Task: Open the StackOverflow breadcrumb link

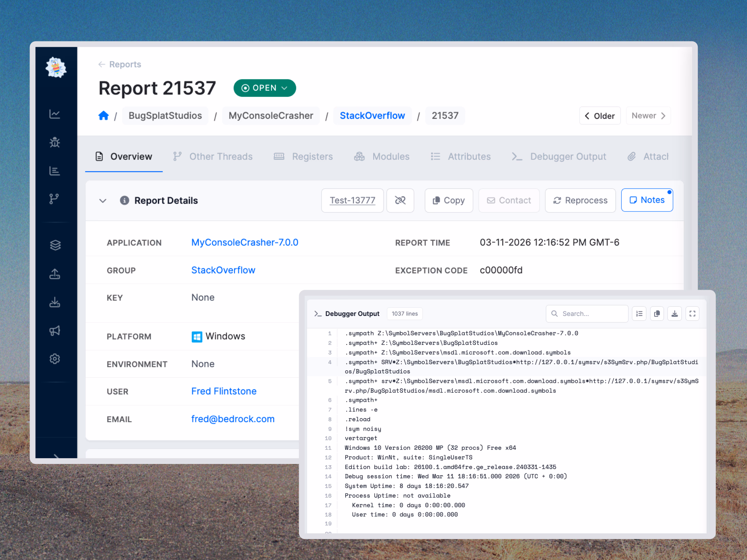Action: point(372,116)
